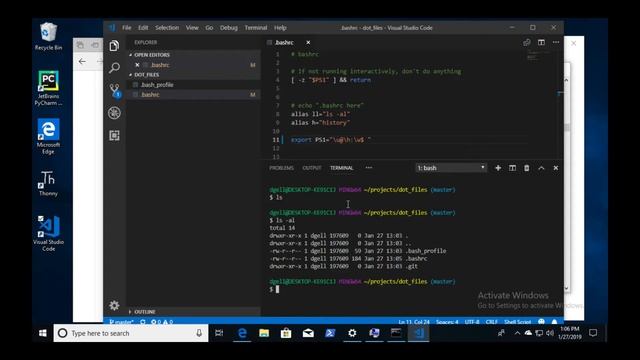Click Ln 11, Col 24 in status bar
Screen dimensions: 640x360
414,322
